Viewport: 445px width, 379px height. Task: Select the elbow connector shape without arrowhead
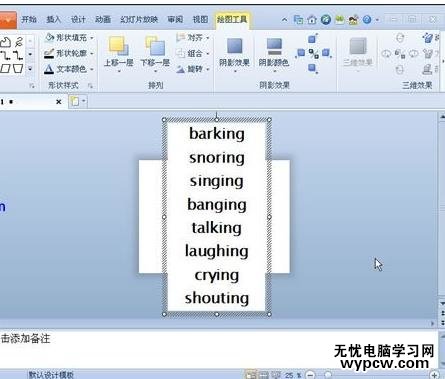point(5,55)
